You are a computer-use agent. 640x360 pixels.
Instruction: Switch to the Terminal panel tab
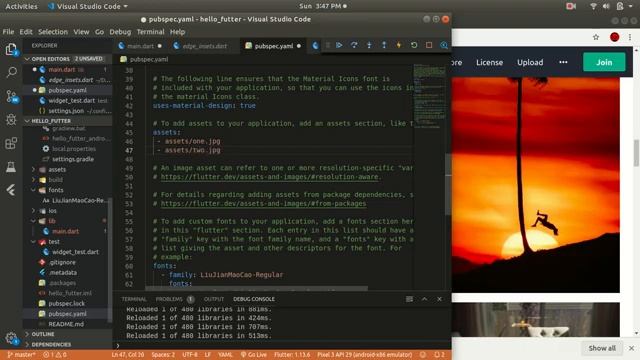pos(133,299)
